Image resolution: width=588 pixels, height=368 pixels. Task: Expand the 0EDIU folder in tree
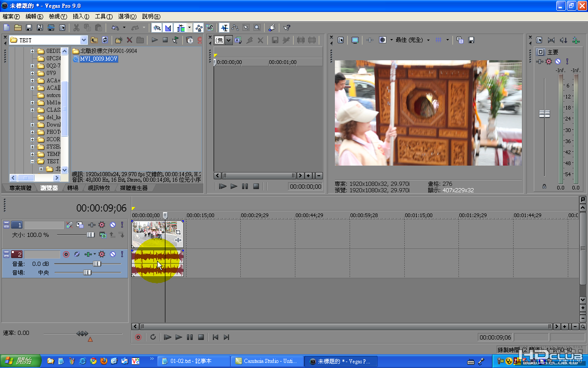pos(33,51)
